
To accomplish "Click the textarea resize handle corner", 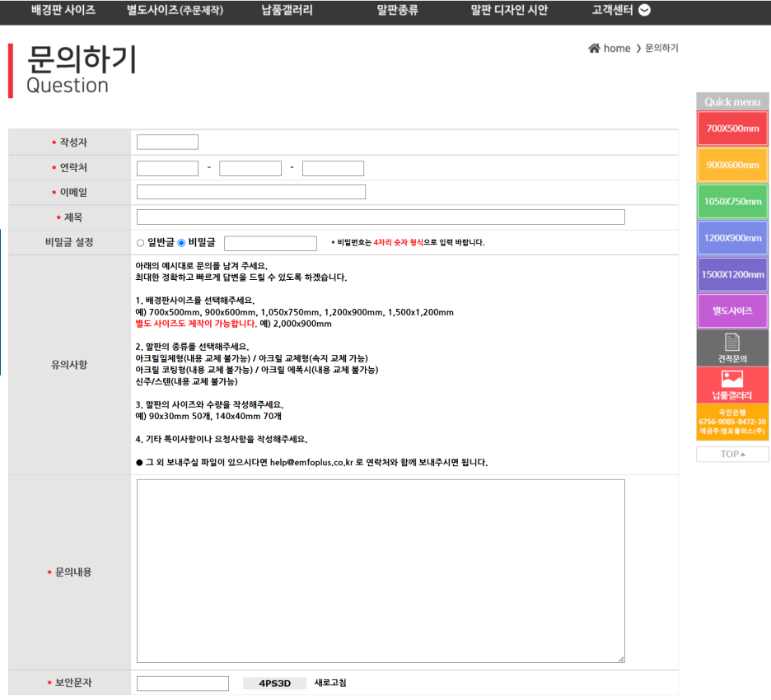I will 622,659.
